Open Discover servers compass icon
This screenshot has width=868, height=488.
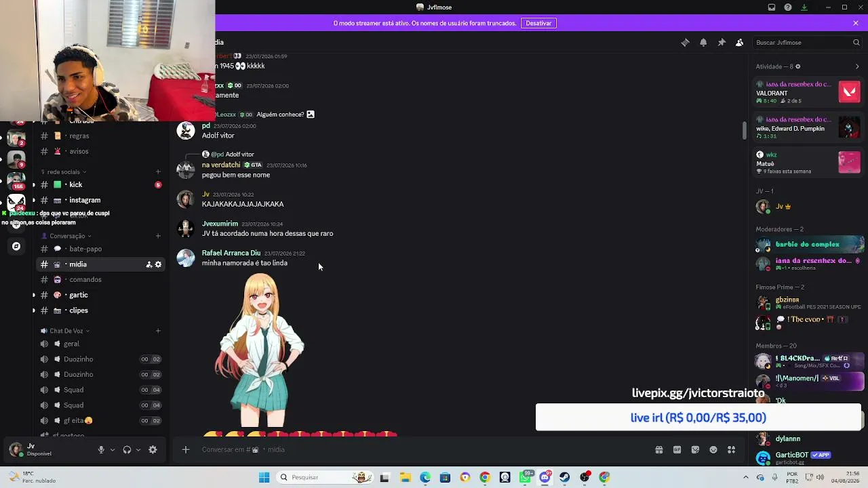point(16,246)
